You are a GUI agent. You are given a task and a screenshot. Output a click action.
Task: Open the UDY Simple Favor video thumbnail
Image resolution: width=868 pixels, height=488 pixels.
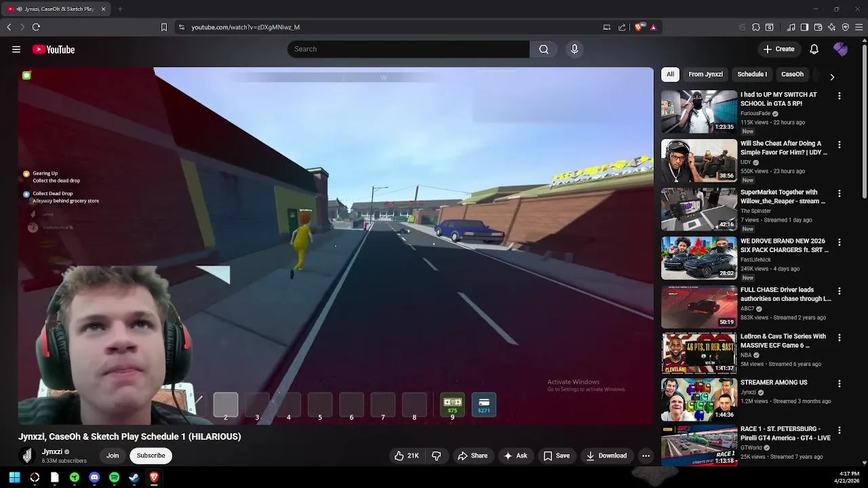pos(699,161)
